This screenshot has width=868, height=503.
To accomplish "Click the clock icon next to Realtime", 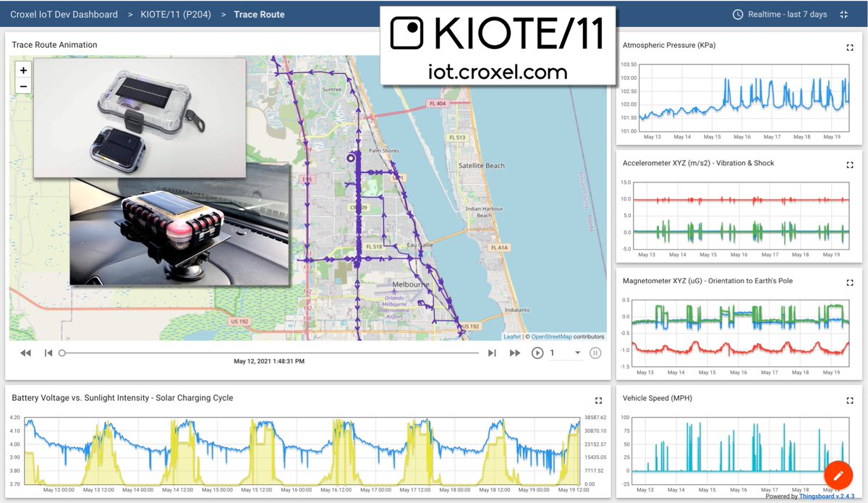I will (738, 14).
